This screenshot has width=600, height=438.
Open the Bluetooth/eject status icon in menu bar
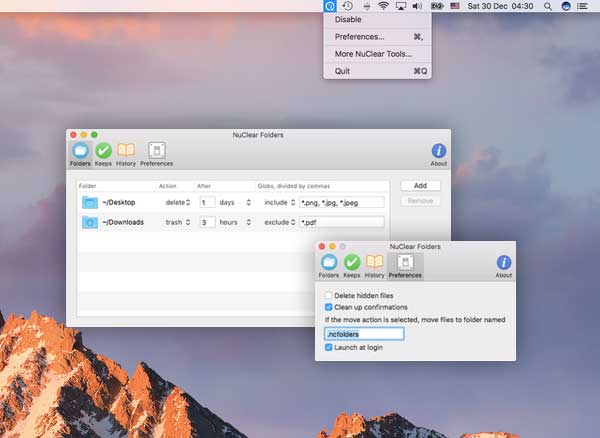click(x=367, y=6)
